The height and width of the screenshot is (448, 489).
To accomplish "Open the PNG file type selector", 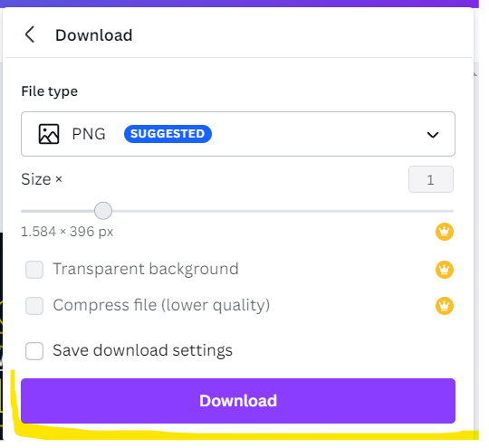I will (x=238, y=134).
